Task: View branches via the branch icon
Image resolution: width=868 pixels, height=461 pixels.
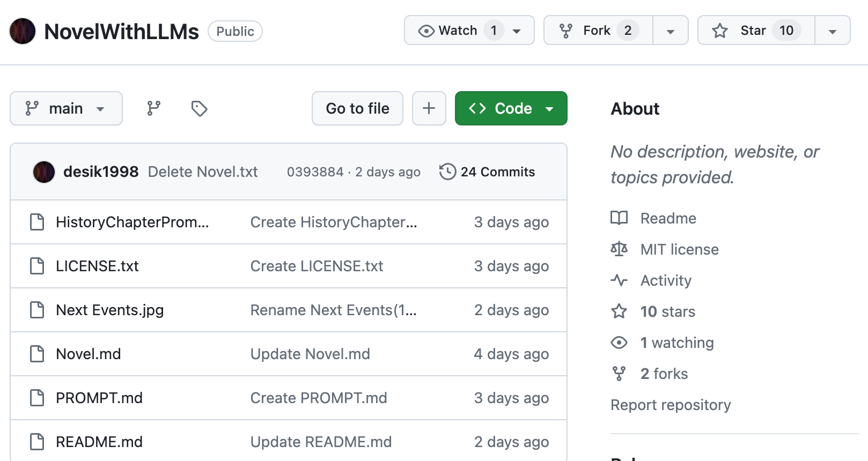Action: pyautogui.click(x=154, y=108)
